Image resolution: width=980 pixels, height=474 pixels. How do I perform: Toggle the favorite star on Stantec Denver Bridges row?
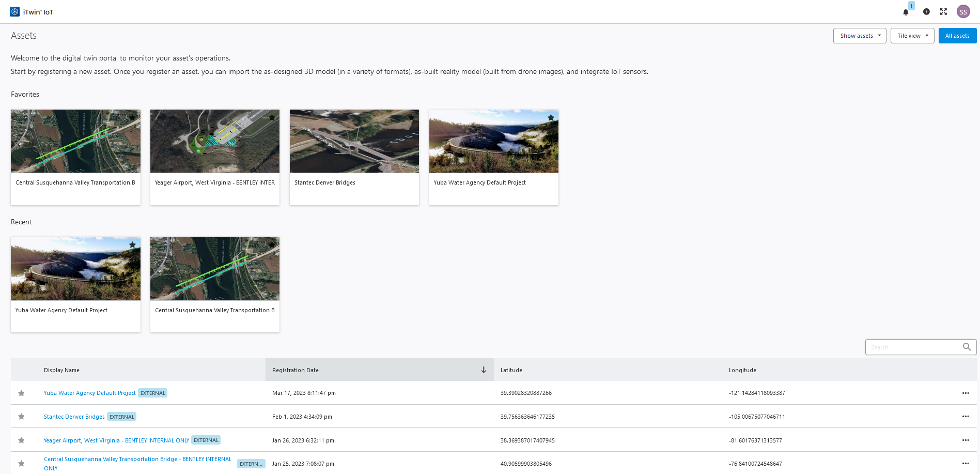[x=21, y=416]
